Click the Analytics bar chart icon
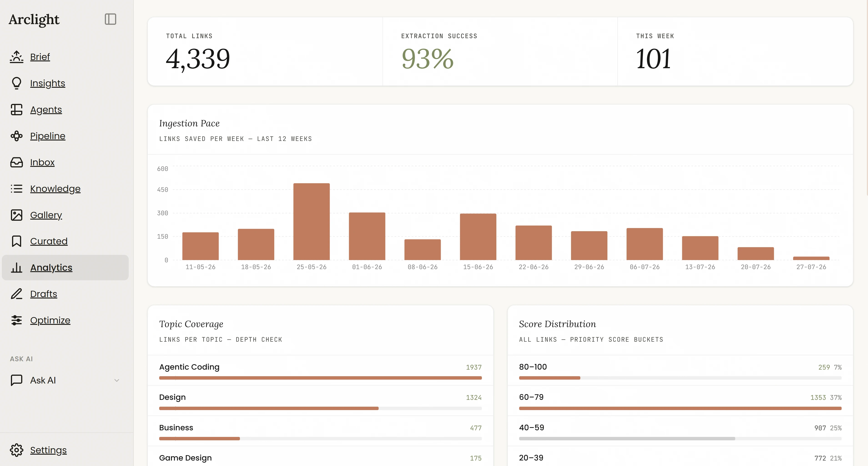Viewport: 868px width, 466px height. click(x=17, y=268)
